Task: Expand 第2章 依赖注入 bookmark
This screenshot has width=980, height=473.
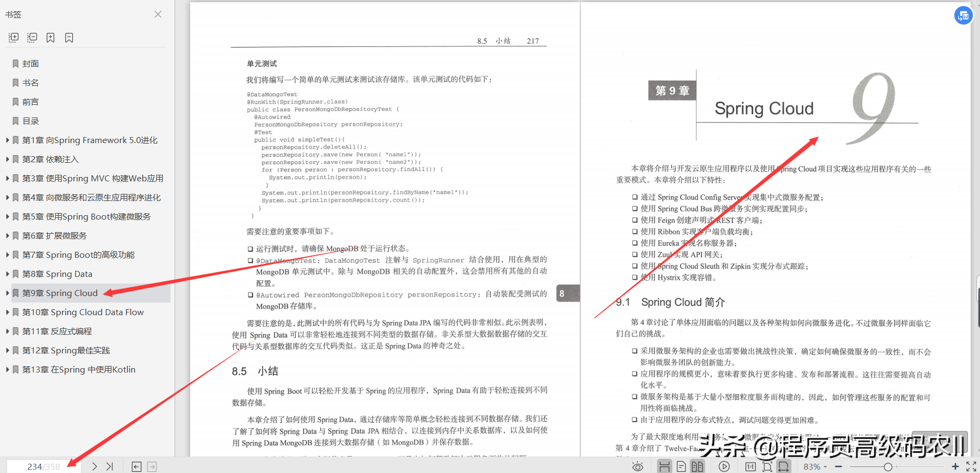Action: tap(7, 159)
